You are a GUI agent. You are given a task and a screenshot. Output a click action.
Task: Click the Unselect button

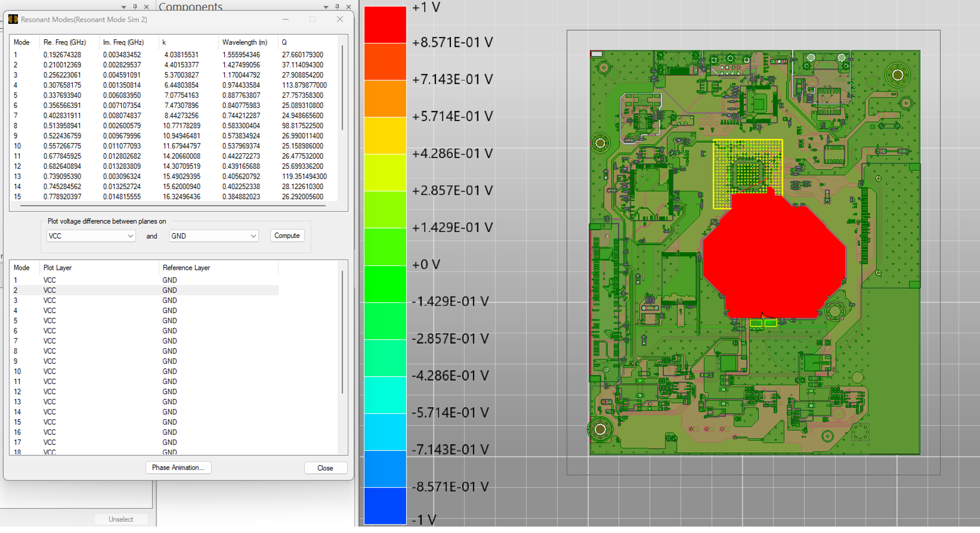coord(121,519)
